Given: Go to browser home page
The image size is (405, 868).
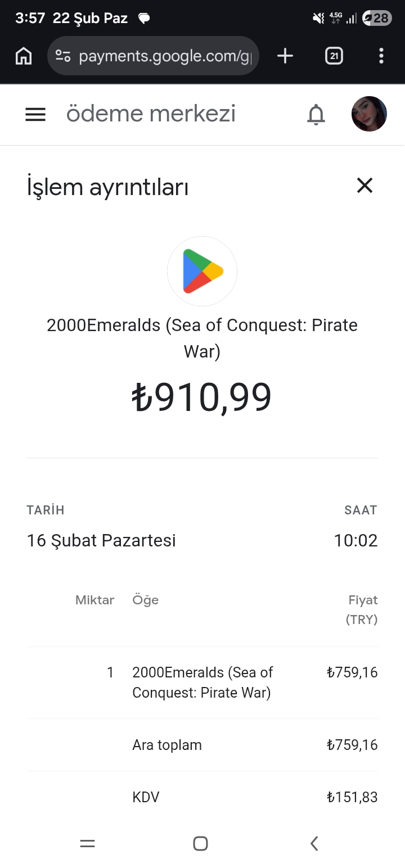Looking at the screenshot, I should [24, 56].
